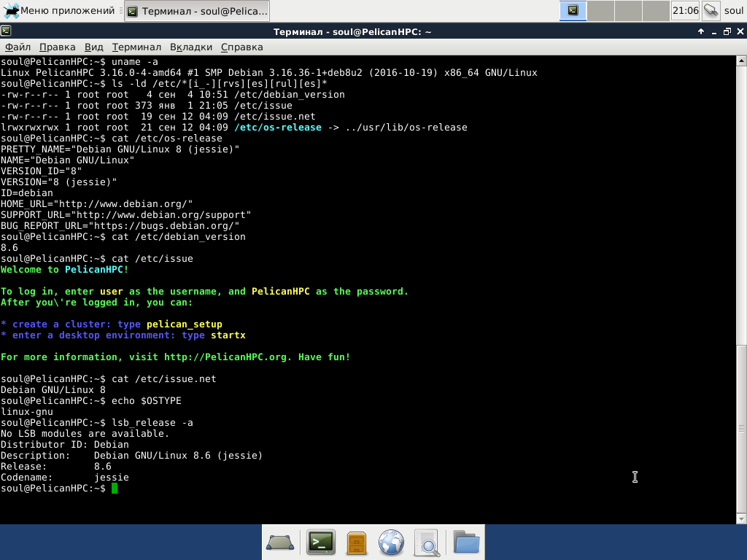Open the home folder icon in dock
This screenshot has width=747, height=560.
(x=466, y=542)
